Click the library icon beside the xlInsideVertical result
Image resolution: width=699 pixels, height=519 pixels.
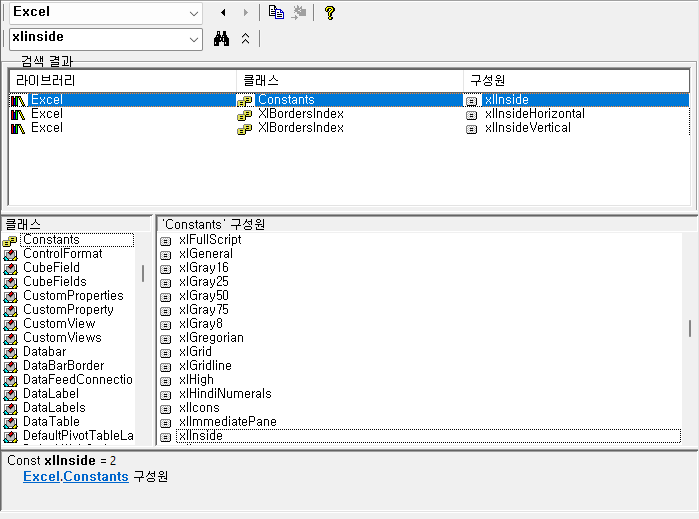pyautogui.click(x=18, y=129)
